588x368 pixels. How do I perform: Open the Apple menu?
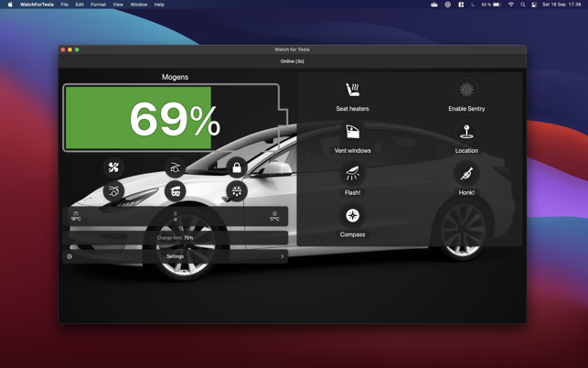pos(10,5)
